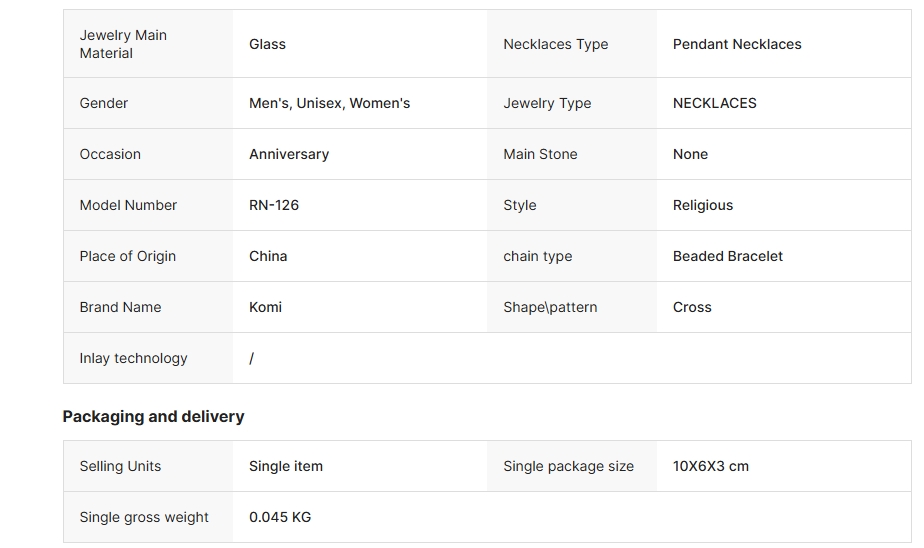924x548 pixels.
Task: Click the 'Cross' shape pattern value
Action: tap(692, 307)
